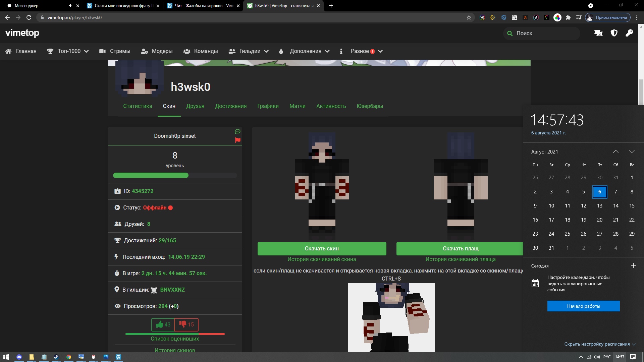The width and height of the screenshot is (644, 362).
Task: Click the red report flag icon
Action: [237, 140]
